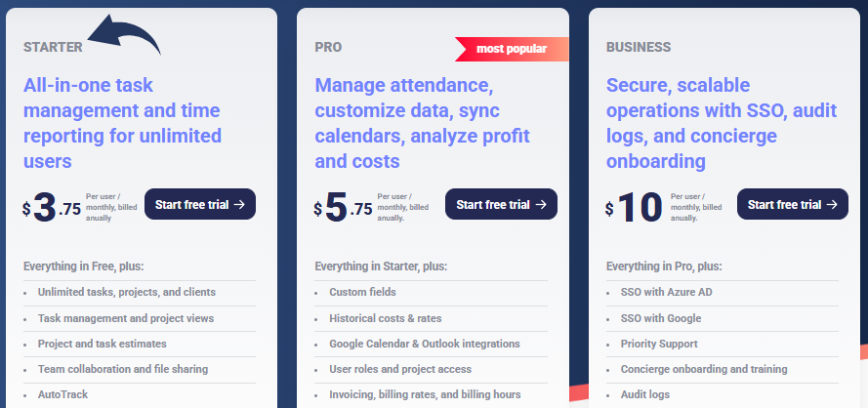Click the 'most popular' ribbon badge
The width and height of the screenshot is (868, 408).
[511, 48]
